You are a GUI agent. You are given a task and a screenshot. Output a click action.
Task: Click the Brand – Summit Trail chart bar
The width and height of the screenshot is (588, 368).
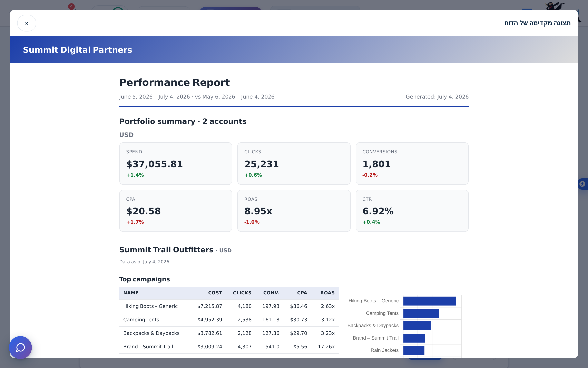[414, 338]
